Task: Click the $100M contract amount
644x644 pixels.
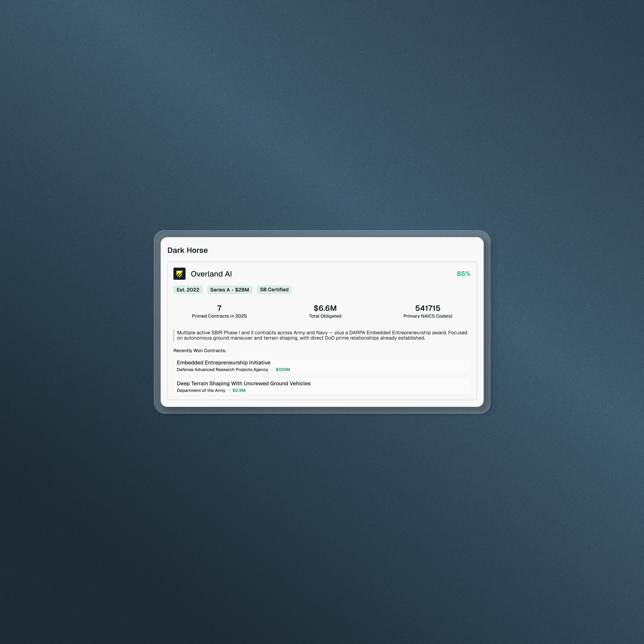Action: [x=282, y=370]
